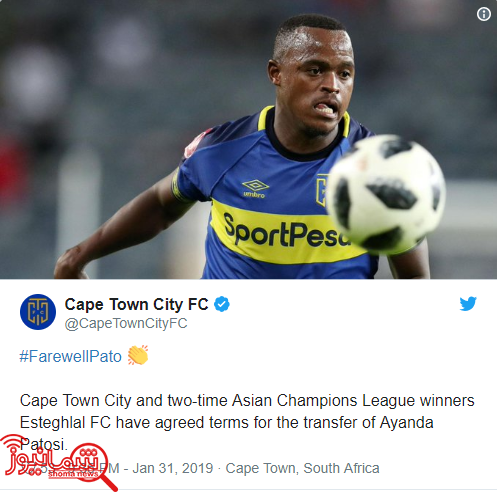Open Twitter via the blue bird logo
This screenshot has width=497, height=492.
point(468,304)
